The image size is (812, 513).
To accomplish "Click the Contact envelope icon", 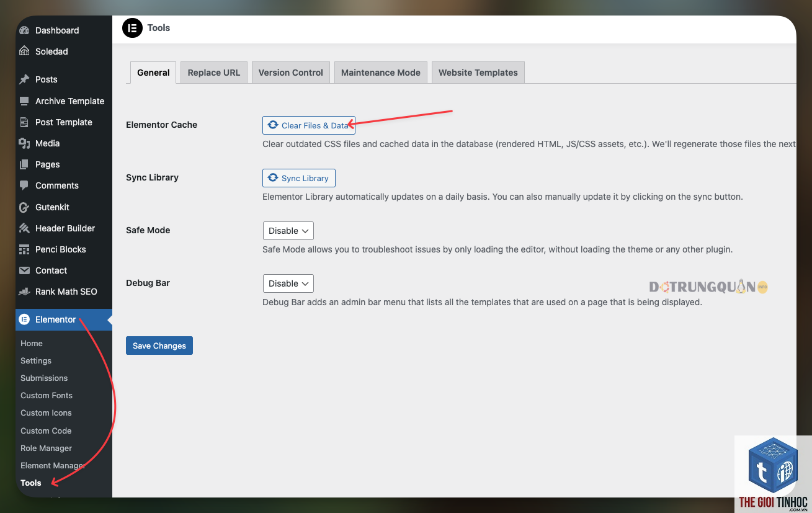I will click(x=24, y=270).
